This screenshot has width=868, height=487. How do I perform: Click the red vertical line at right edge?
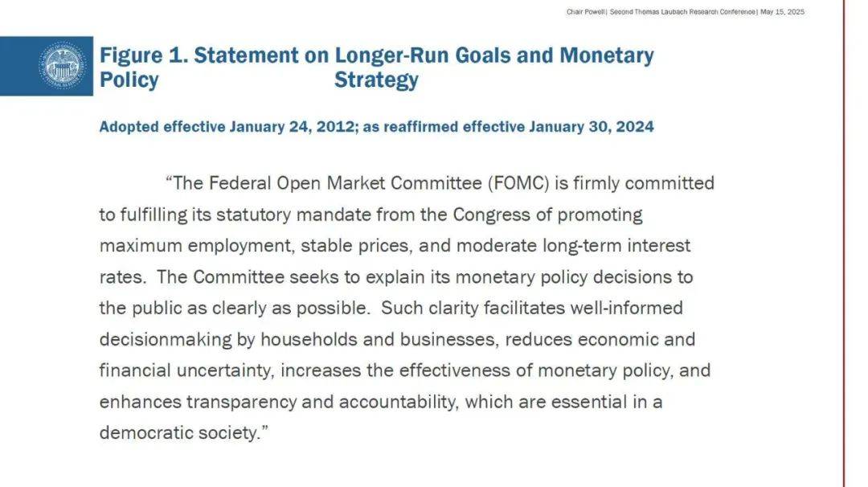tap(844, 243)
